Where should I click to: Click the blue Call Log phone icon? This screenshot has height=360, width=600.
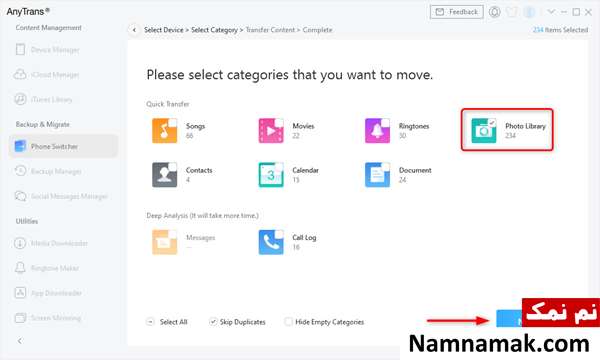click(x=271, y=242)
